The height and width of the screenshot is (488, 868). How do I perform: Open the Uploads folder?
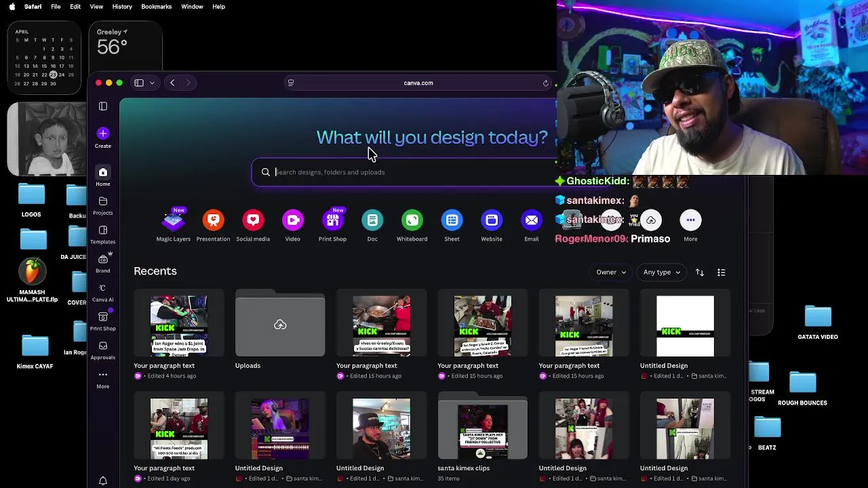pos(280,325)
